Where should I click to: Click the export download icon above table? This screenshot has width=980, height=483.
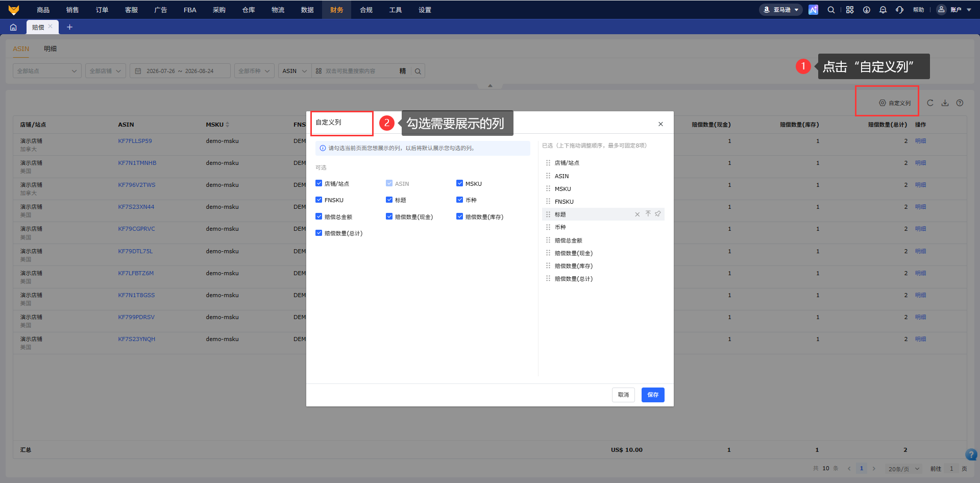(x=945, y=103)
